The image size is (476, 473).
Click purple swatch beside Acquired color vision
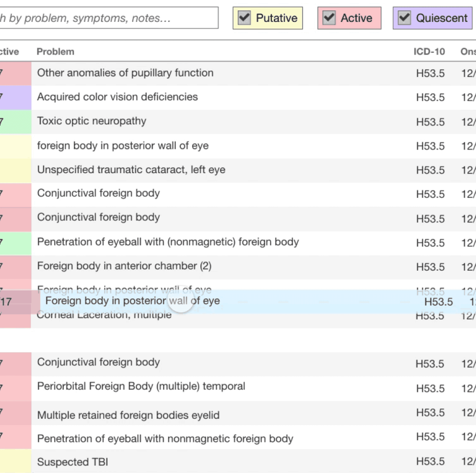pyautogui.click(x=16, y=97)
